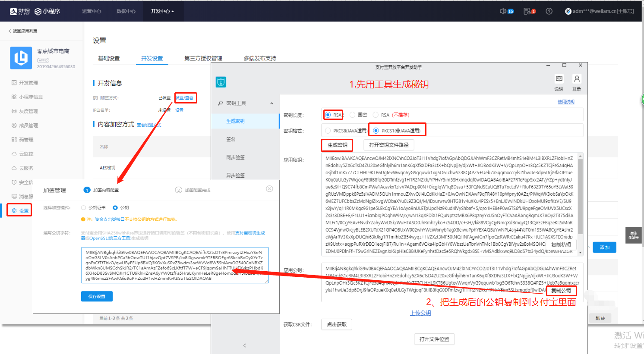Open the help question mark icon

tap(549, 11)
